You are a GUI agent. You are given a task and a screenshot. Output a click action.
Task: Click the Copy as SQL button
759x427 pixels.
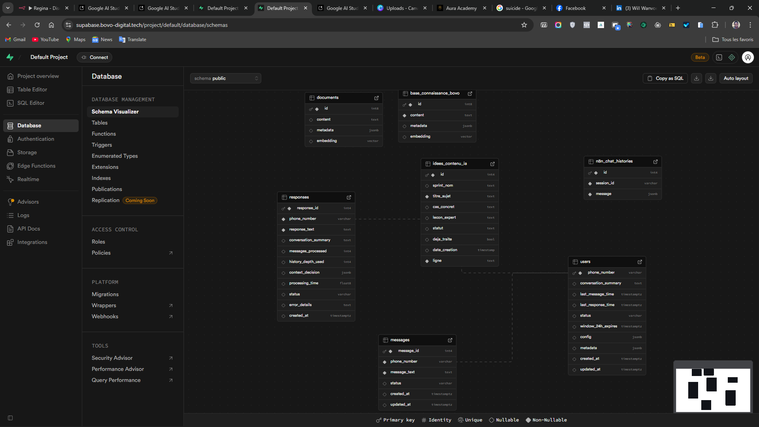(x=665, y=78)
